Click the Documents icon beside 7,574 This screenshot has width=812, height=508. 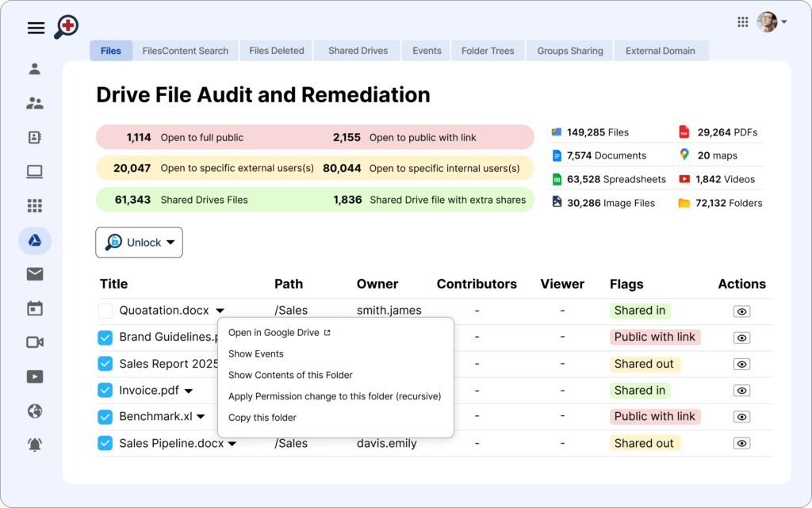coord(557,155)
